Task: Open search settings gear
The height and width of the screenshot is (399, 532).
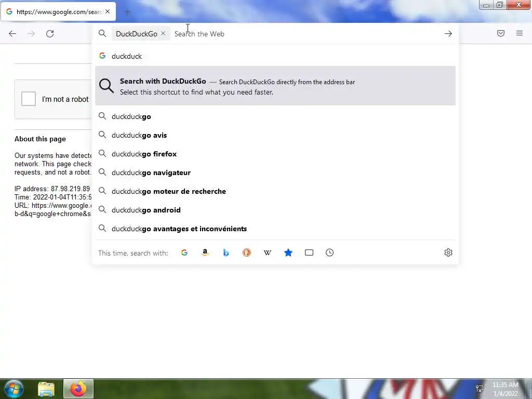Action: (448, 252)
